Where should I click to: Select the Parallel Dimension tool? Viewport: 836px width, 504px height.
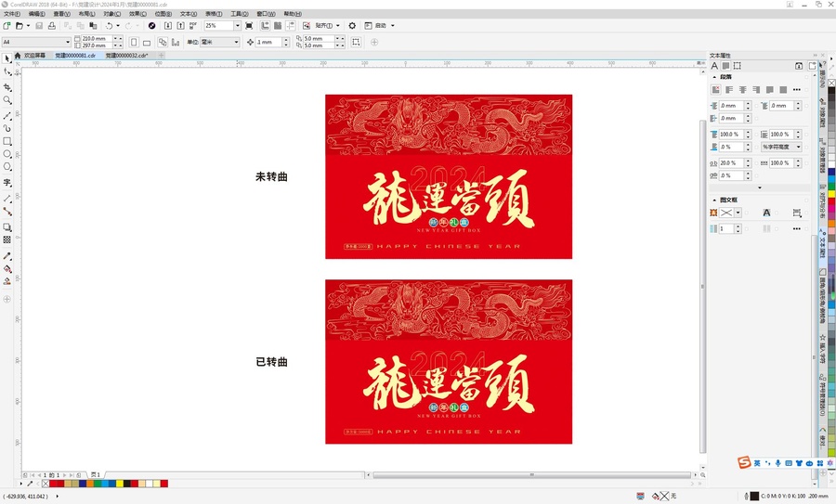click(7, 199)
